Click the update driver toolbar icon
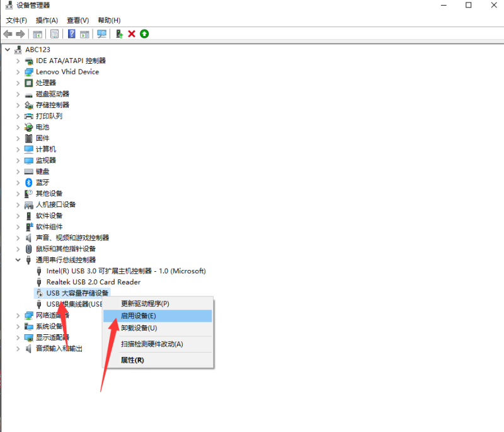The height and width of the screenshot is (432, 504). pyautogui.click(x=119, y=34)
